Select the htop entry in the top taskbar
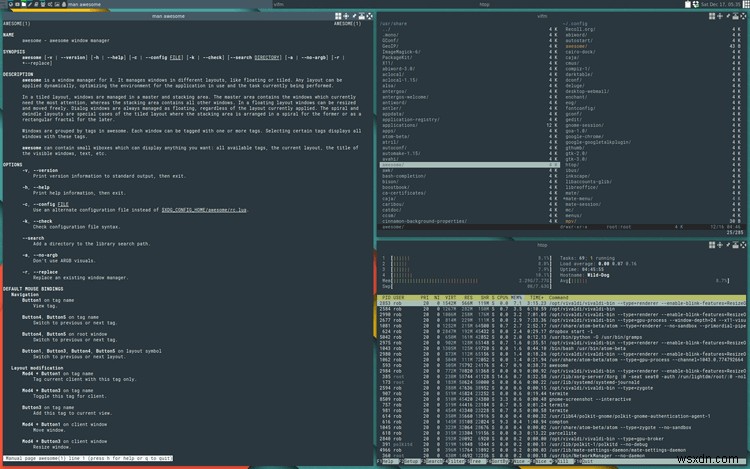The width and height of the screenshot is (750, 469). pyautogui.click(x=484, y=4)
